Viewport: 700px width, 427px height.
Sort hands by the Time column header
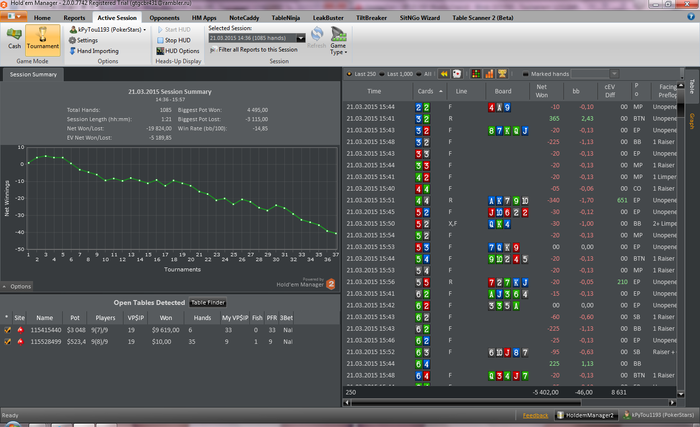pos(374,91)
